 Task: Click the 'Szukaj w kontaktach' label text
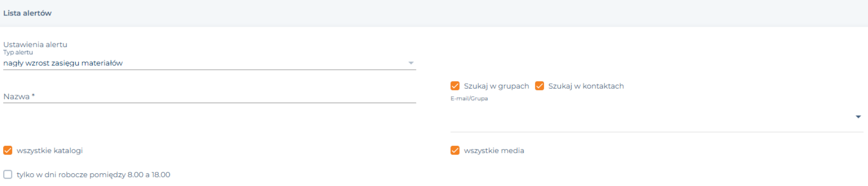pyautogui.click(x=586, y=86)
